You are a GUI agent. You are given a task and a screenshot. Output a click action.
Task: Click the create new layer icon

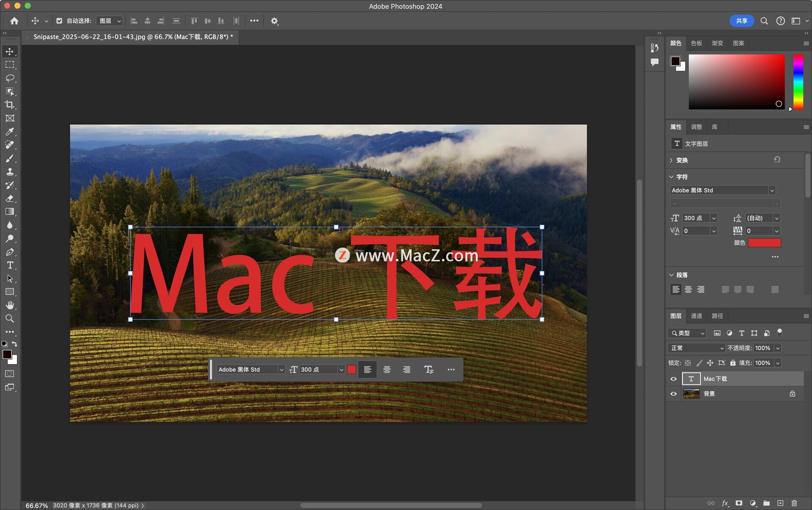[780, 503]
